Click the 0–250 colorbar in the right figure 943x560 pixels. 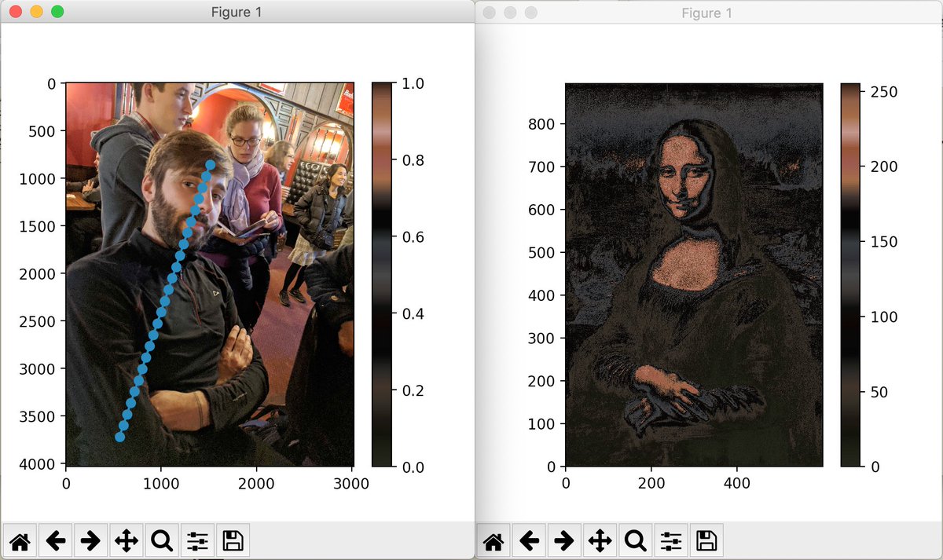[x=850, y=274]
